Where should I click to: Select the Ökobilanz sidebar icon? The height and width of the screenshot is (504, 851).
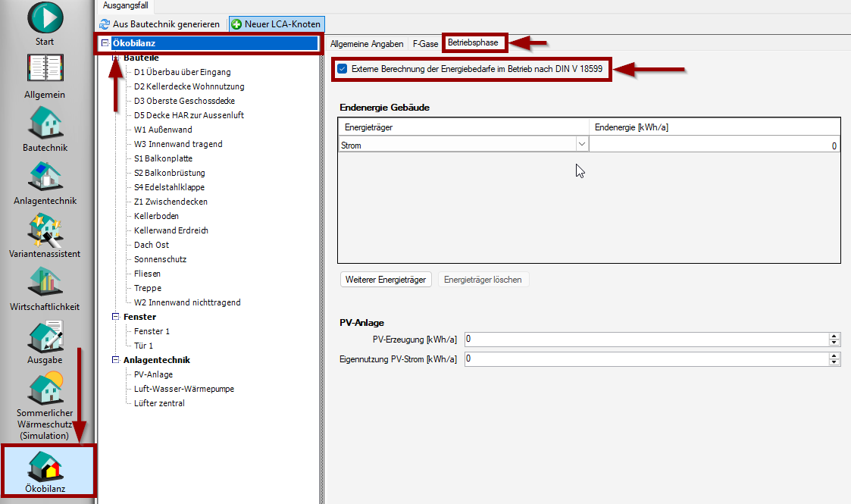45,465
